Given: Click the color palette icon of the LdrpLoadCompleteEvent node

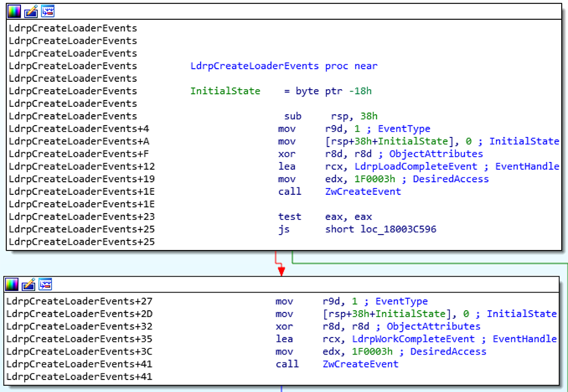Looking at the screenshot, I should click(x=14, y=12).
